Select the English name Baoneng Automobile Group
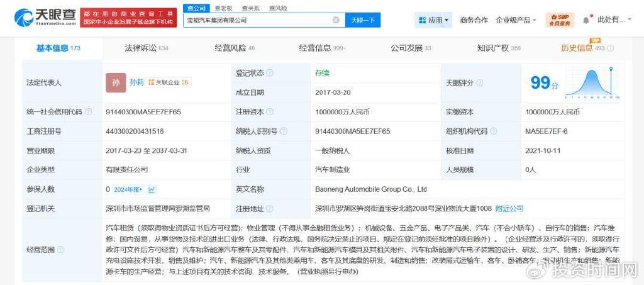This screenshot has height=285, width=644. pos(371,189)
